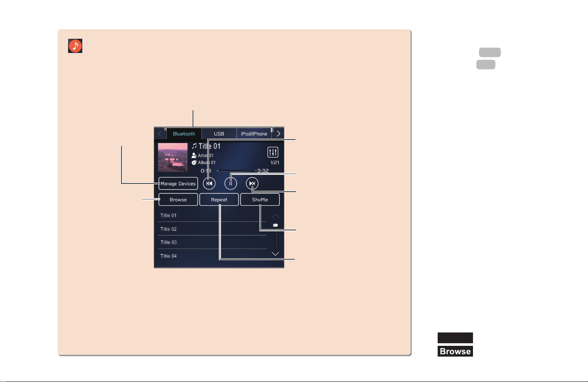Toggle Shuffle mode
This screenshot has width=588, height=382.
260,200
